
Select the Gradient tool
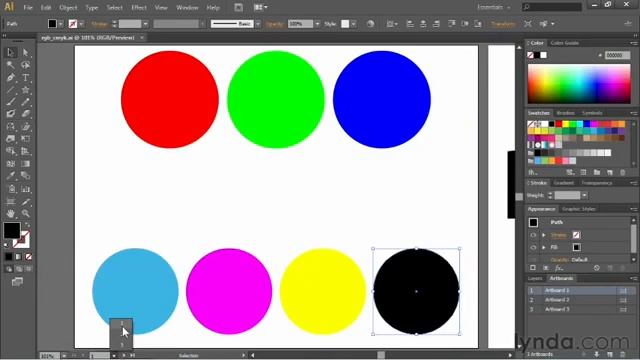coord(25,164)
